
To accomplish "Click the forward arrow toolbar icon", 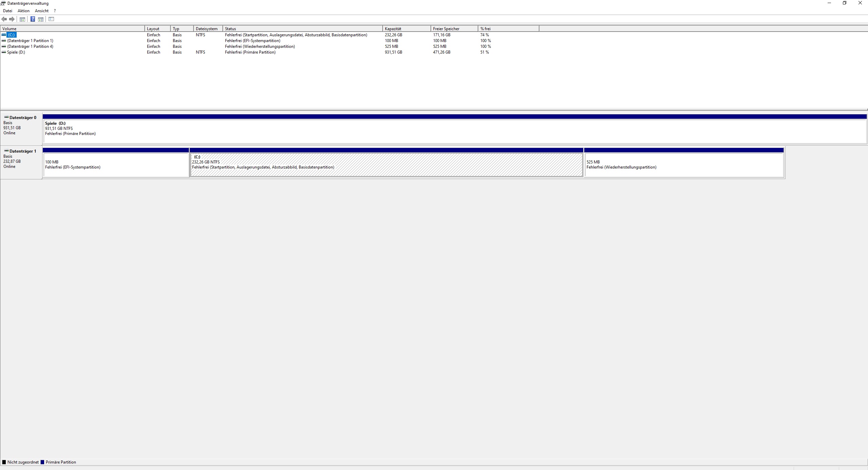I will 12,19.
